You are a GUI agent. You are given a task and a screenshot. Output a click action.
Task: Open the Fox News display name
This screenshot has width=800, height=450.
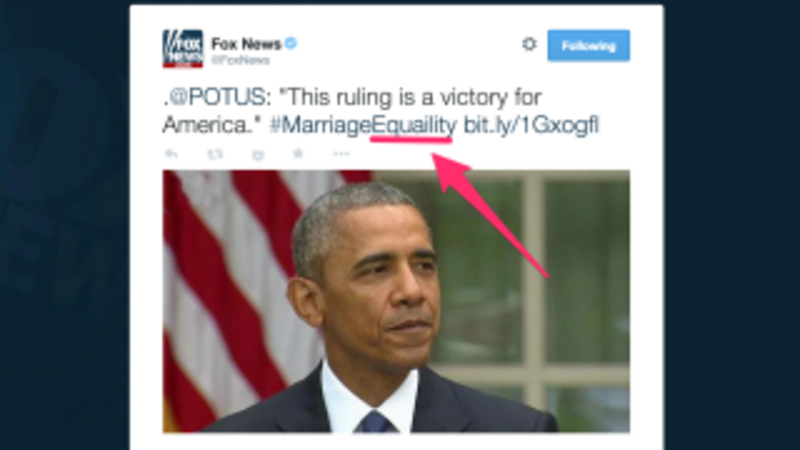tap(246, 44)
